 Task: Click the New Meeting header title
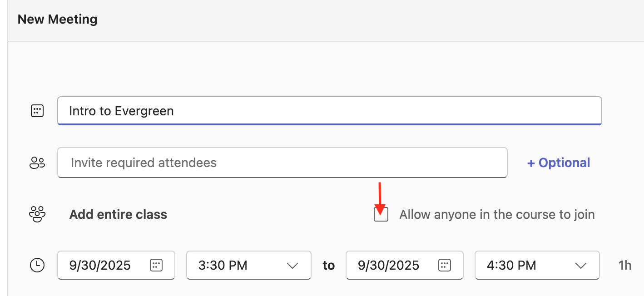[58, 20]
